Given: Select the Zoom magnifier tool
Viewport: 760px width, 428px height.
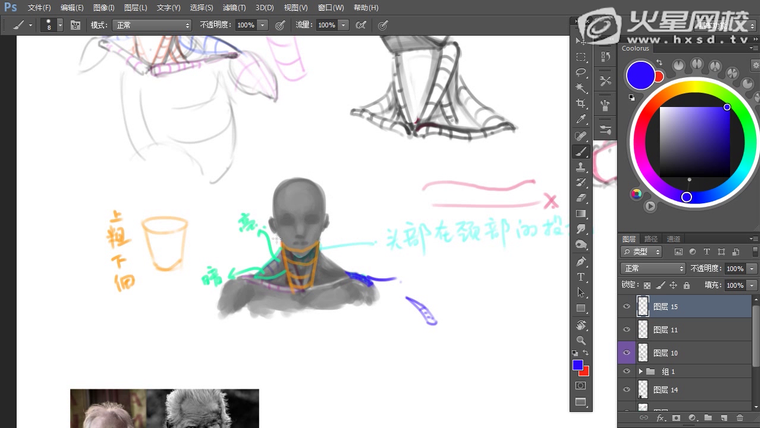Looking at the screenshot, I should click(x=581, y=341).
